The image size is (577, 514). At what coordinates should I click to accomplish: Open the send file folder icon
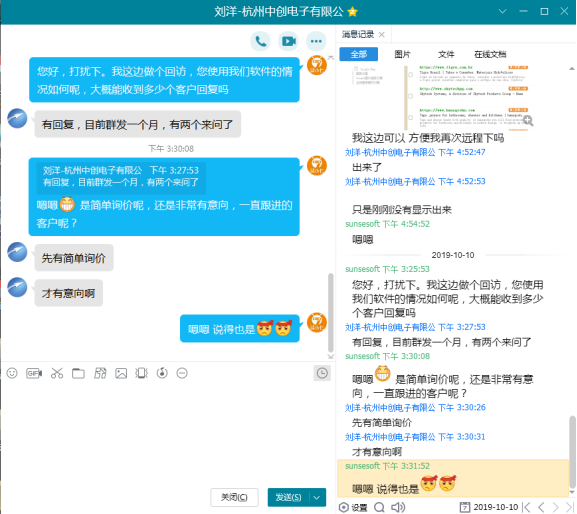78,373
